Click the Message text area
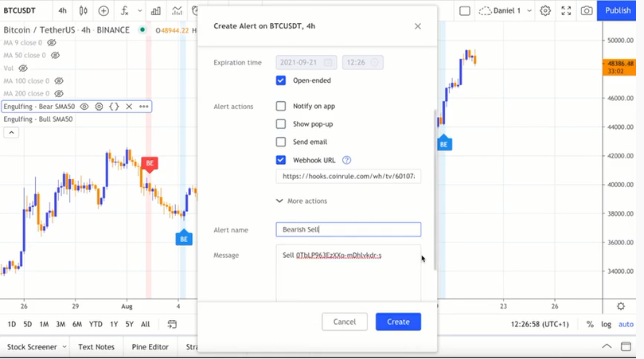The width and height of the screenshot is (644, 359). 349,273
